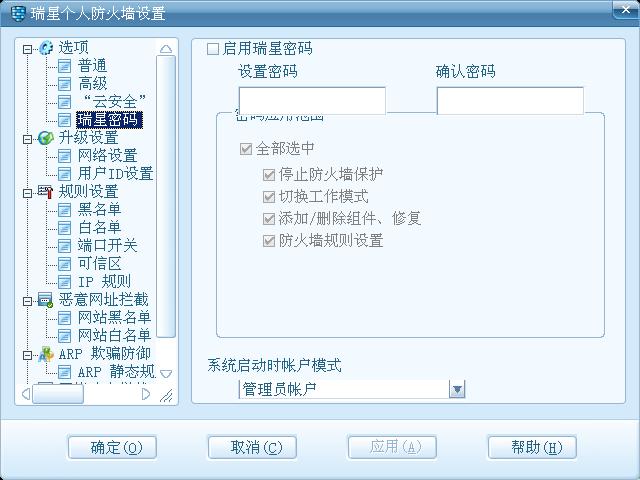640x480 pixels.
Task: Click the 确定(O) button
Action: pyautogui.click(x=112, y=447)
